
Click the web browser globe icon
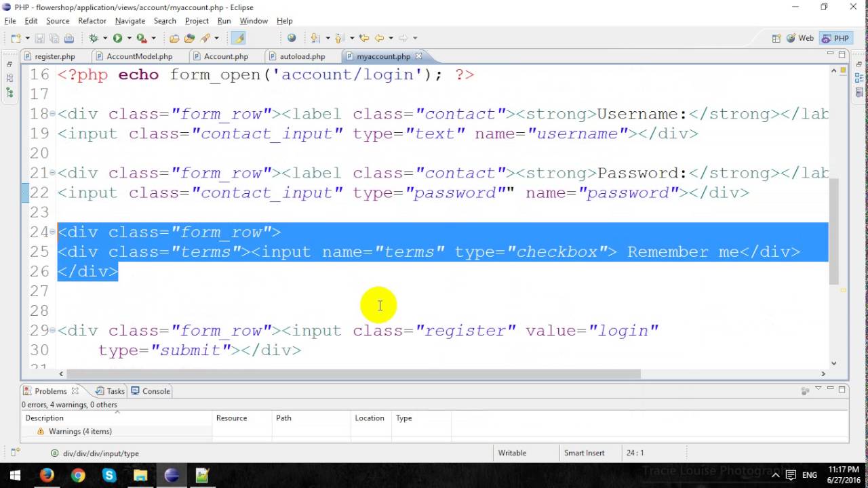[x=292, y=39]
